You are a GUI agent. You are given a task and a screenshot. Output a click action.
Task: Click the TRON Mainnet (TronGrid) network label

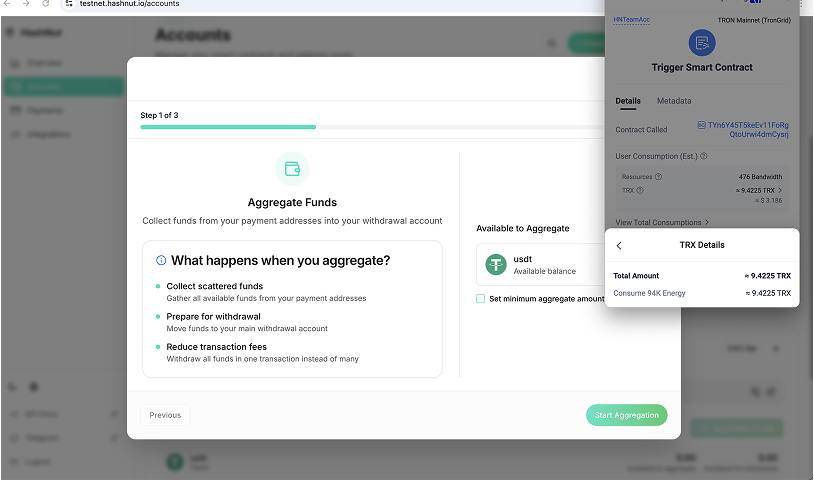754,20
